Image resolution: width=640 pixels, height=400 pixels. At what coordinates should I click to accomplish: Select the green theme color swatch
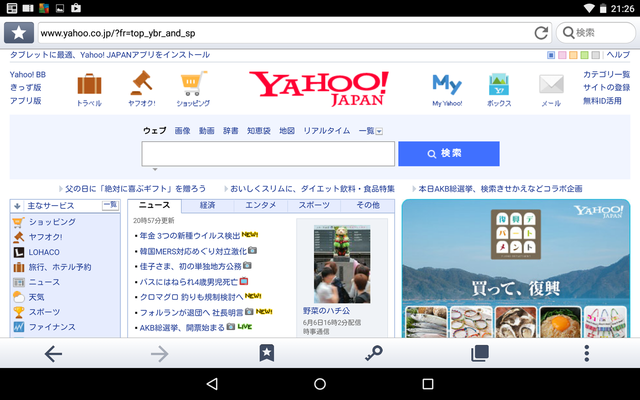(584, 55)
